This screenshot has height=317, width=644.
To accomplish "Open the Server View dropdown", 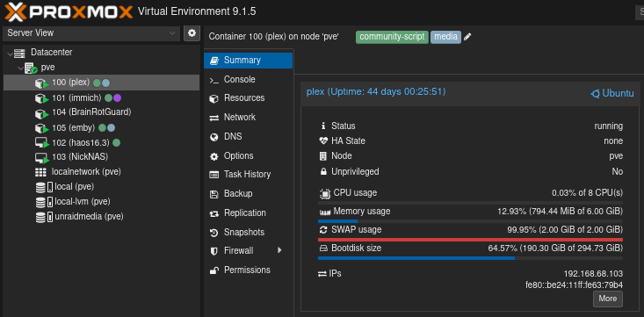I will click(91, 33).
